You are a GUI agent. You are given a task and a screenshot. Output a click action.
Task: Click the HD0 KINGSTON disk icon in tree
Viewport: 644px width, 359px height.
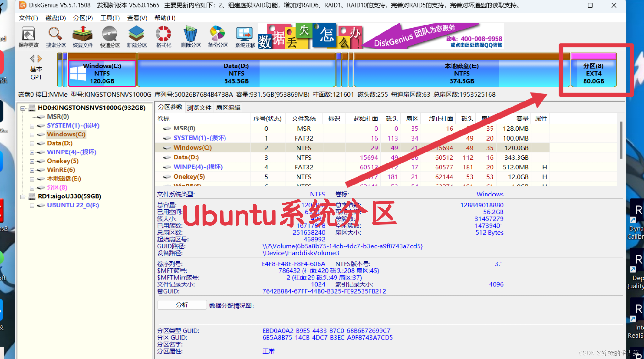32,108
